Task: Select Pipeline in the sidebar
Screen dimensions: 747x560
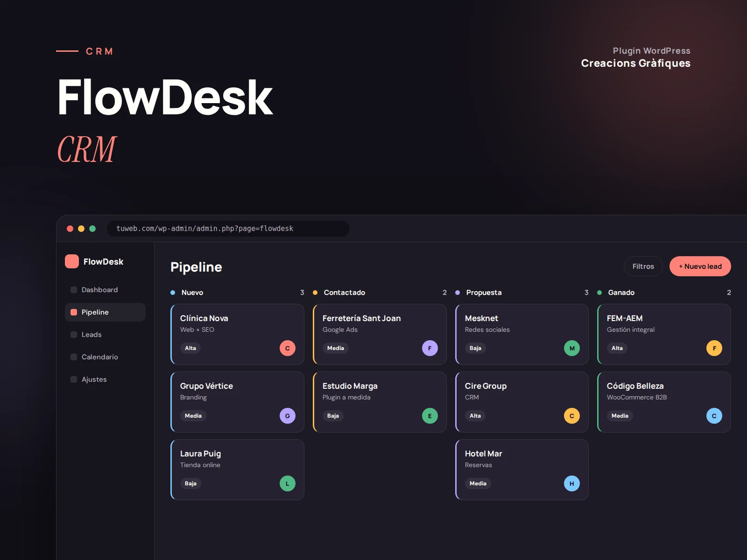Action: pos(105,312)
